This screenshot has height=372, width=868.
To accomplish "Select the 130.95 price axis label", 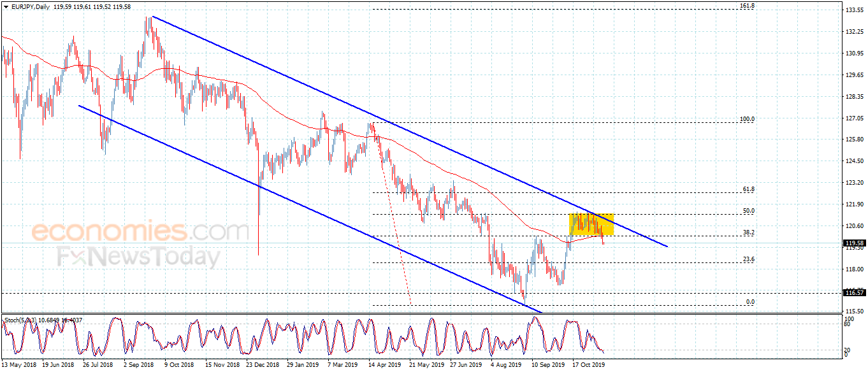I will [854, 54].
